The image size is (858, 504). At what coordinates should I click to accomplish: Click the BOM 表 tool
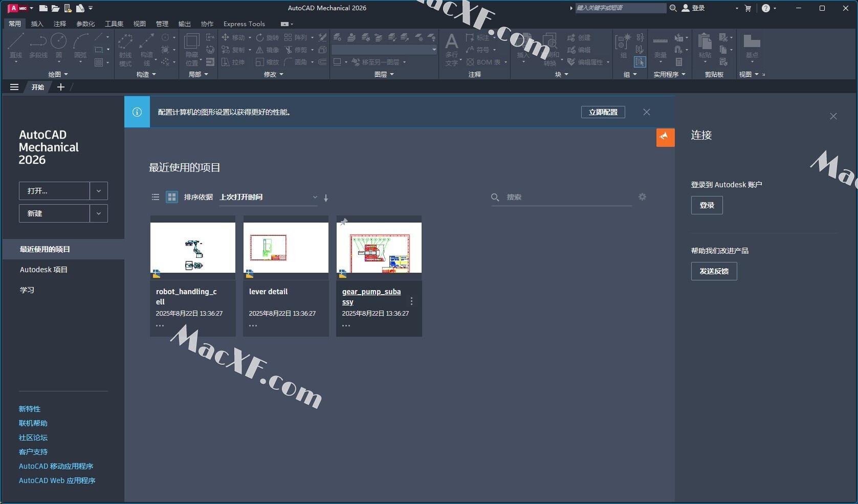point(484,62)
